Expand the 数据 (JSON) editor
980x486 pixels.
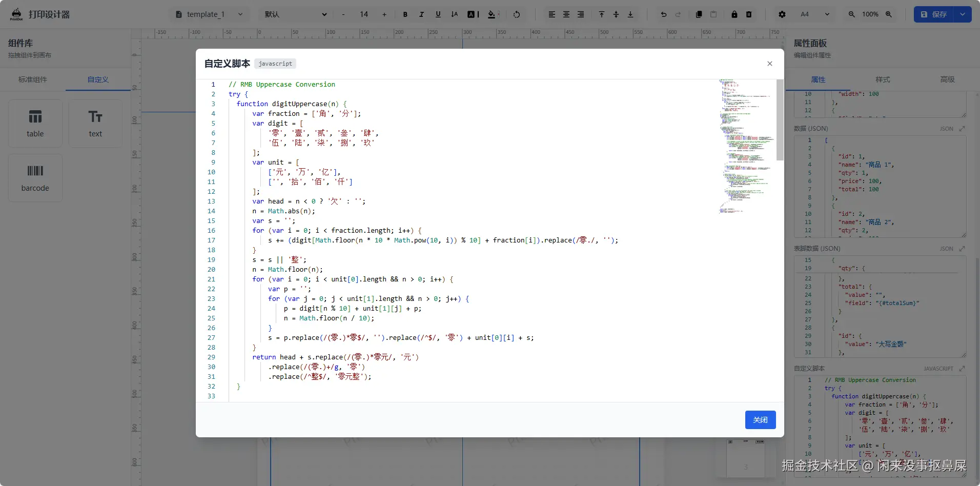962,129
